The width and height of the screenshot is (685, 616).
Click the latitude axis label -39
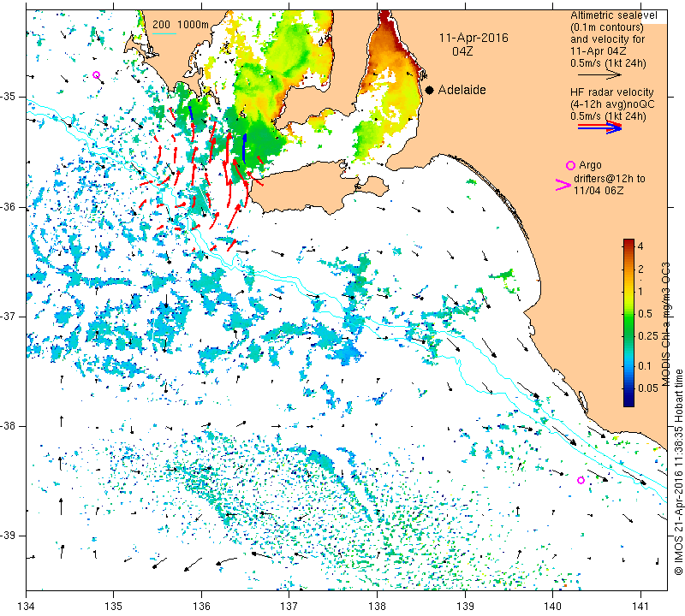9,536
